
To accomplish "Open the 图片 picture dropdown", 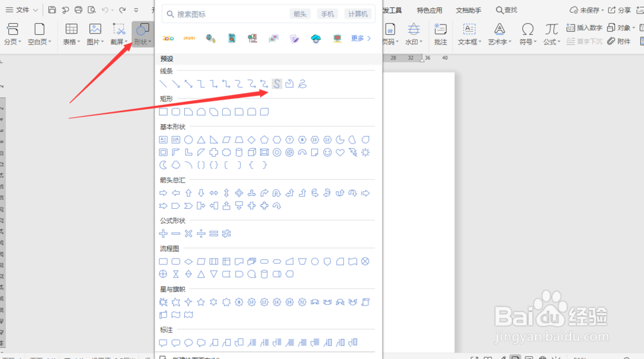I will click(x=95, y=34).
